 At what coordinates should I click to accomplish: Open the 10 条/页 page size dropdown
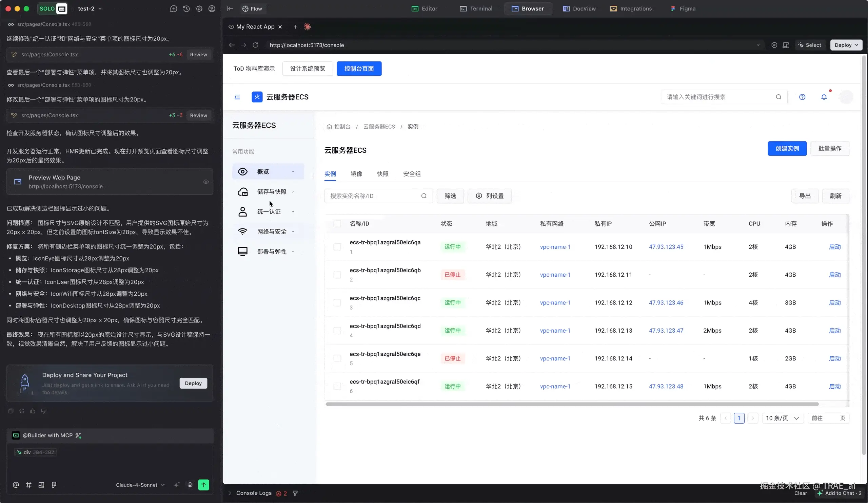coord(782,418)
